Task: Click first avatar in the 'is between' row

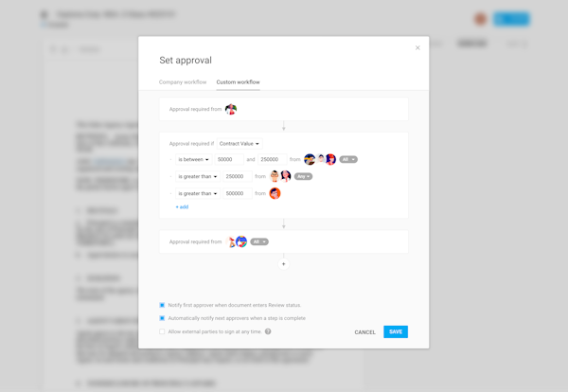Action: coord(310,159)
